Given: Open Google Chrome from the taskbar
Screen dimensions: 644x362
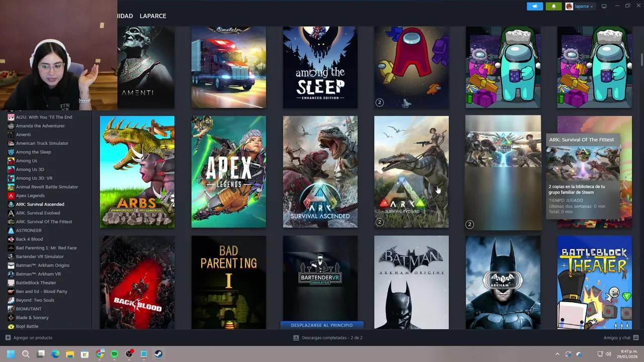Looking at the screenshot, I should coord(100,354).
